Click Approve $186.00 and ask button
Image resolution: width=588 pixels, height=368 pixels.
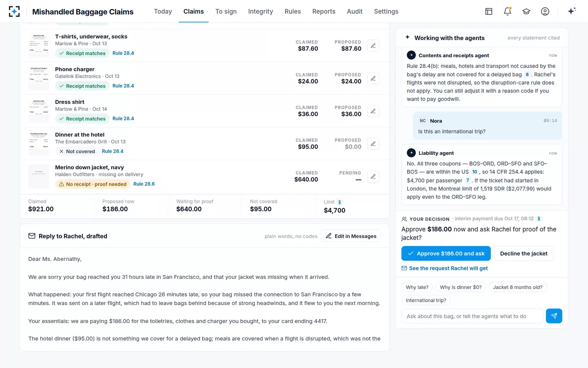point(446,254)
